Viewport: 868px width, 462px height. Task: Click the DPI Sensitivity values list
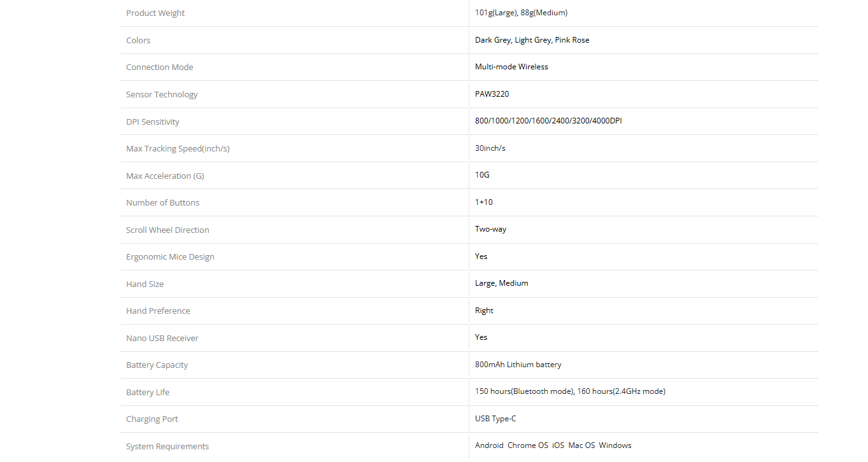(548, 121)
